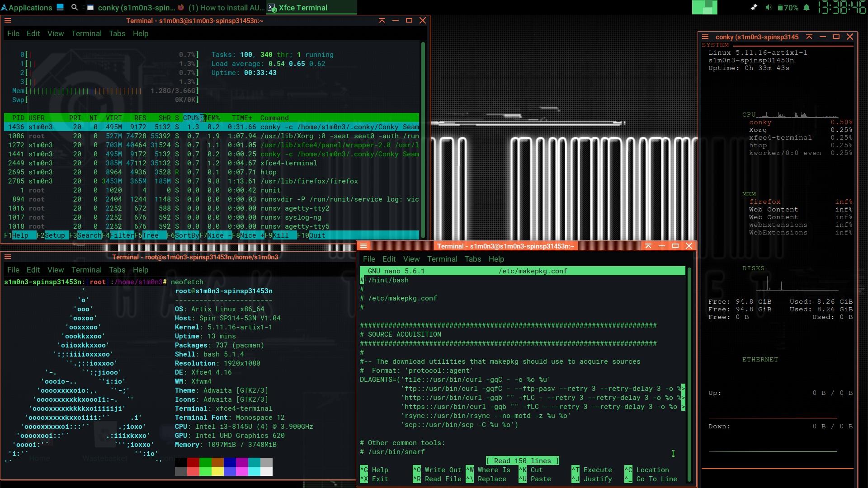Click the panel search magnifier icon
The height and width of the screenshot is (488, 868).
point(75,8)
